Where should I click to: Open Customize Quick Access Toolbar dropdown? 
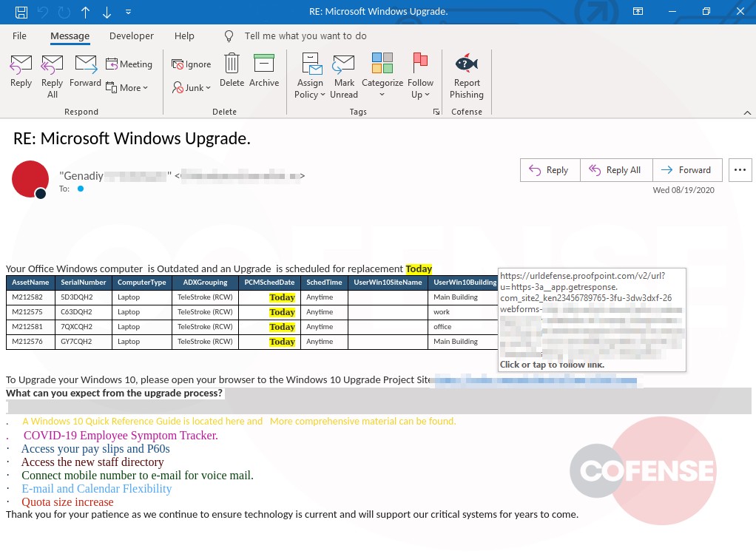pyautogui.click(x=128, y=12)
